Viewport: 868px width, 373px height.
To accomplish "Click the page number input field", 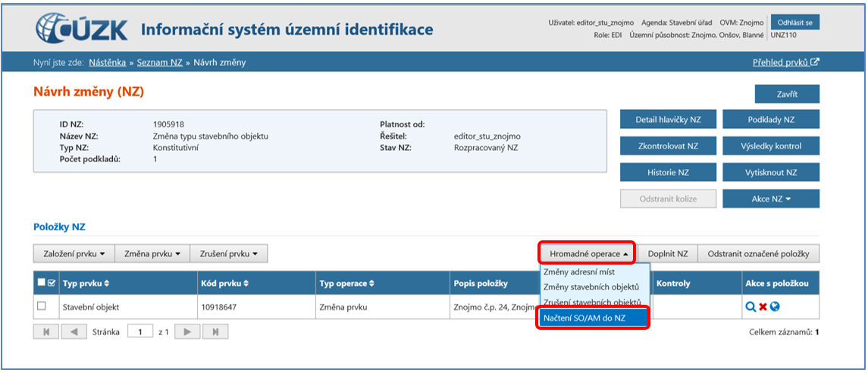I will (x=139, y=332).
